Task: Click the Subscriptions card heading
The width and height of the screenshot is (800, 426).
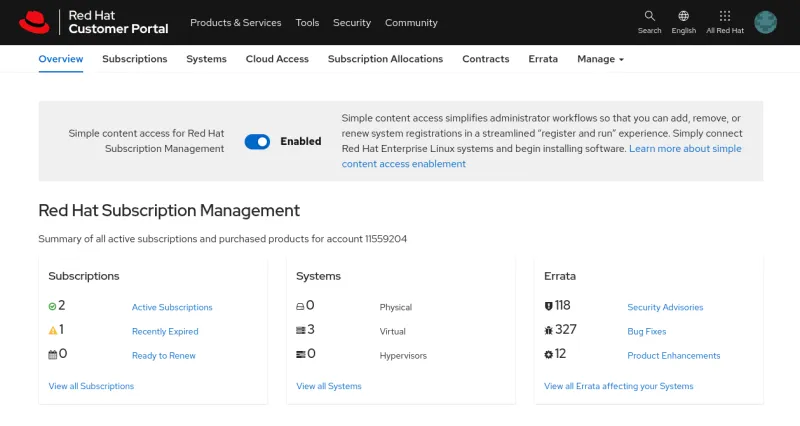Action: [84, 276]
